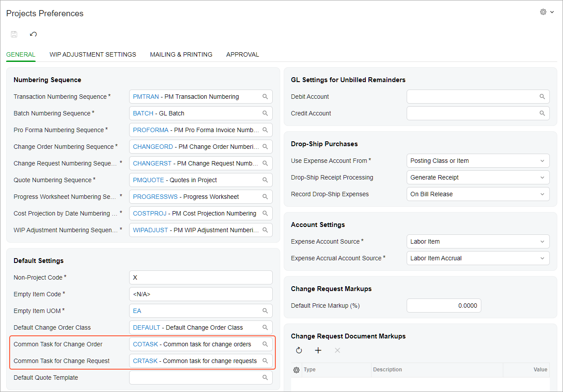Open lookup for Progress Worksheet Numbering Sequence

click(x=265, y=197)
